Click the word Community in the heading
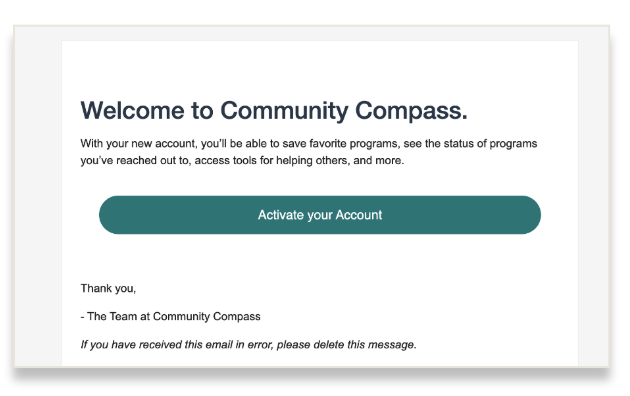This screenshot has height=396, width=630. (284, 111)
